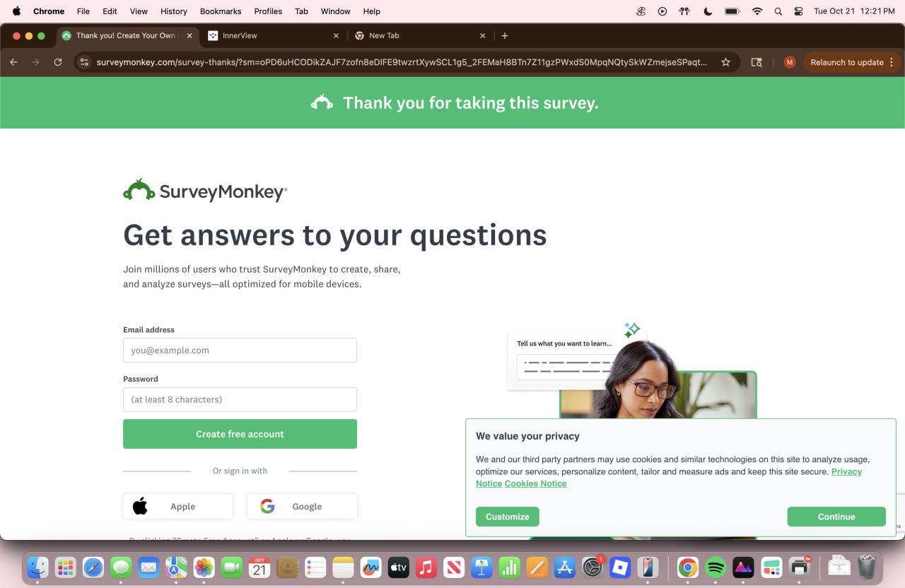Open the Cookies Notice link
The height and width of the screenshot is (588, 905).
(x=535, y=483)
